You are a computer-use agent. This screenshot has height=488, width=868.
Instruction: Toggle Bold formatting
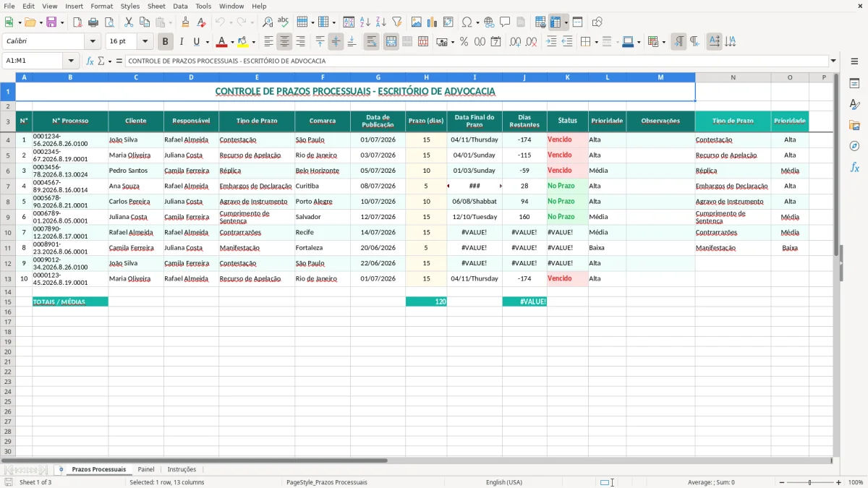[x=165, y=42]
